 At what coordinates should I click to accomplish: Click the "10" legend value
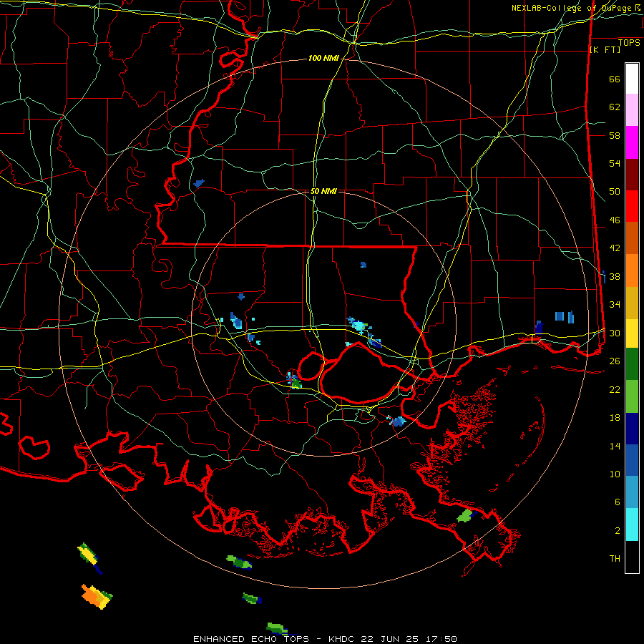[615, 474]
